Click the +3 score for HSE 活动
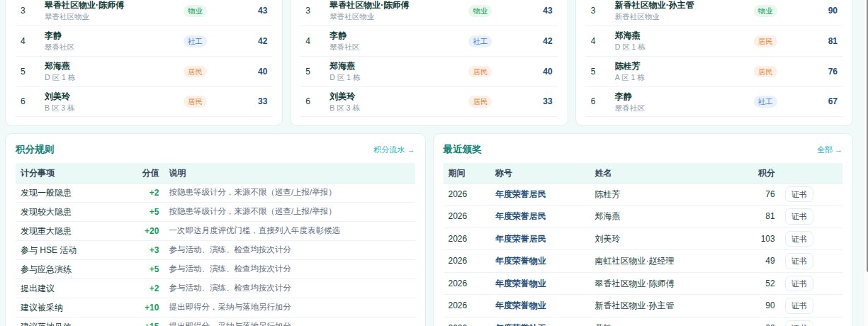This screenshot has width=868, height=326. click(x=154, y=250)
